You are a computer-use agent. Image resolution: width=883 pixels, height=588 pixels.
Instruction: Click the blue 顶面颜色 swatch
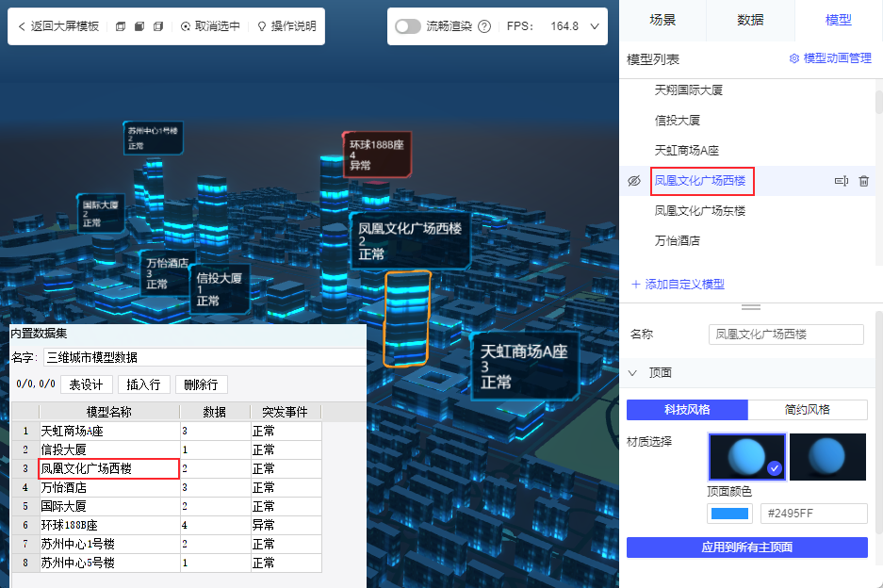729,514
